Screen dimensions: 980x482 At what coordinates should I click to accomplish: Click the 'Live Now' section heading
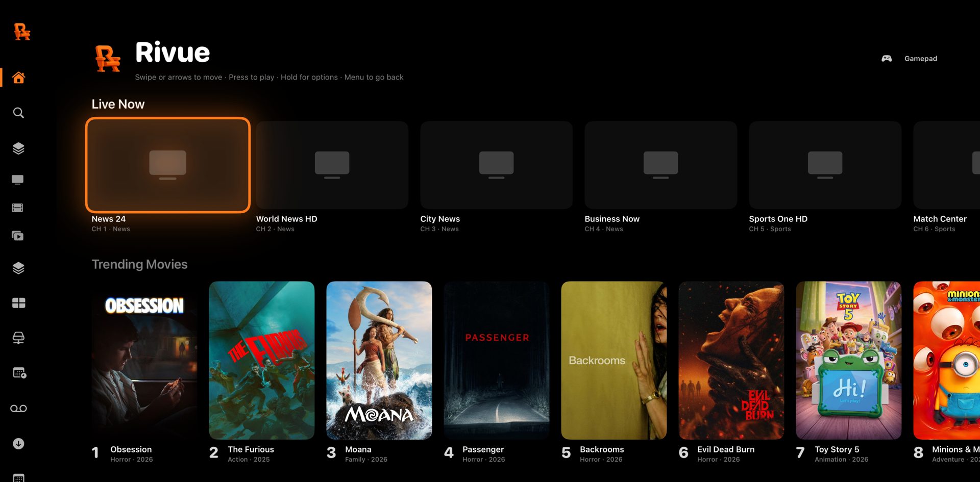pos(118,104)
